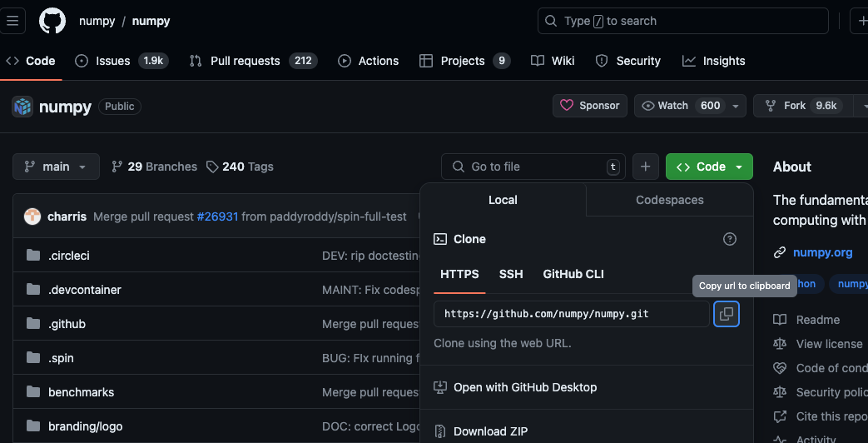Open 'DEV: rip doctesting' commit message
The width and height of the screenshot is (868, 443).
click(371, 256)
